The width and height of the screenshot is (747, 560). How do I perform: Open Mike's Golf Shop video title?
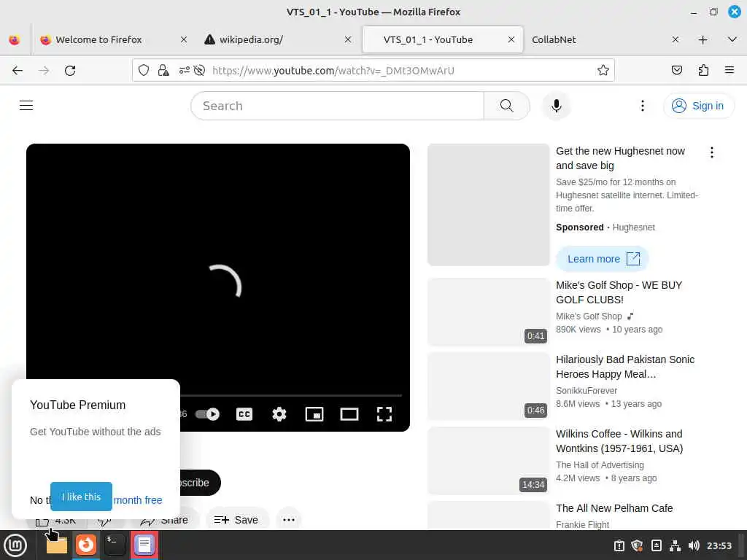point(619,292)
